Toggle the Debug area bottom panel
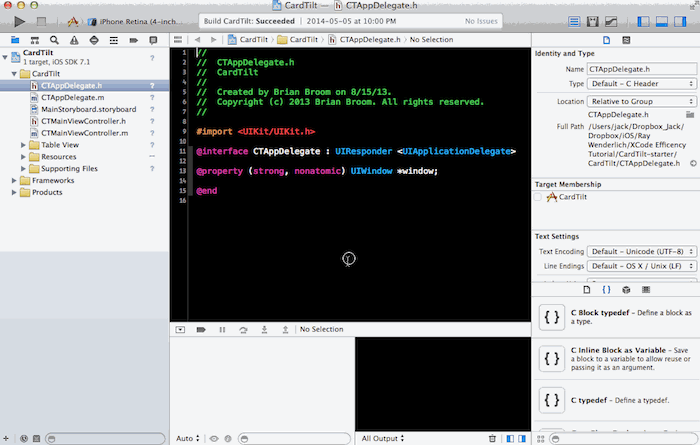This screenshot has height=445, width=700. coord(662,21)
